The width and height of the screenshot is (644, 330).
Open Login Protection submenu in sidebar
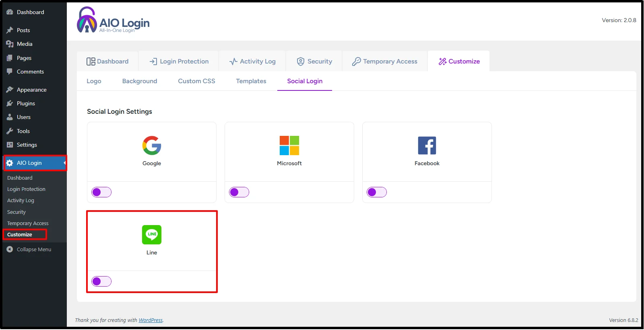tap(26, 189)
